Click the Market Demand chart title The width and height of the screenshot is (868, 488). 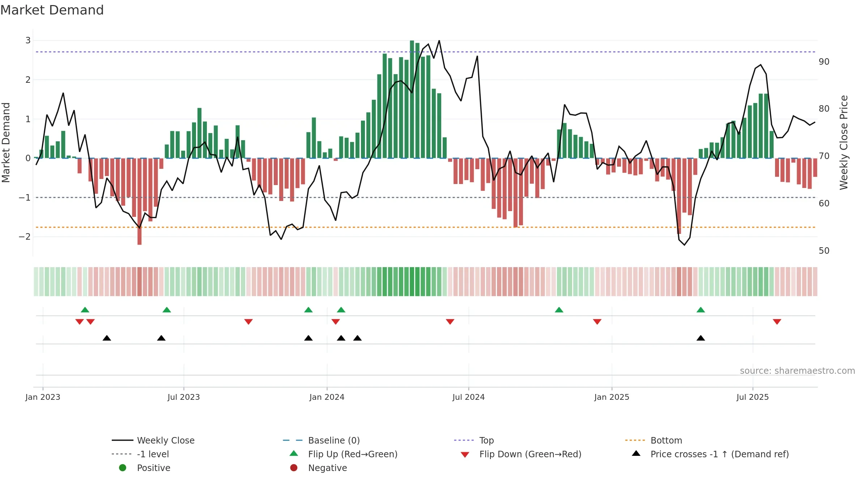tap(52, 10)
